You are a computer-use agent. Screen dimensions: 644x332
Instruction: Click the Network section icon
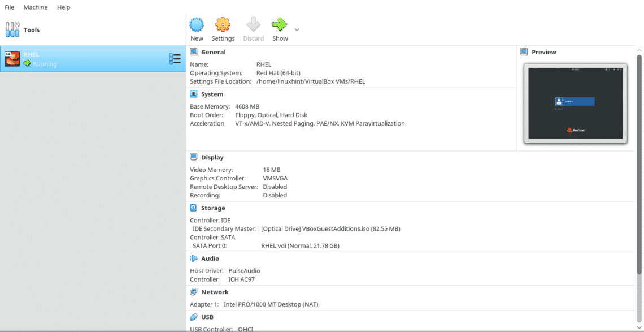click(x=194, y=292)
